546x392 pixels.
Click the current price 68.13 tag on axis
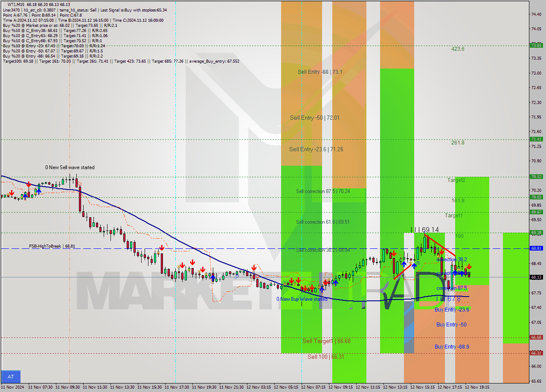point(536,277)
